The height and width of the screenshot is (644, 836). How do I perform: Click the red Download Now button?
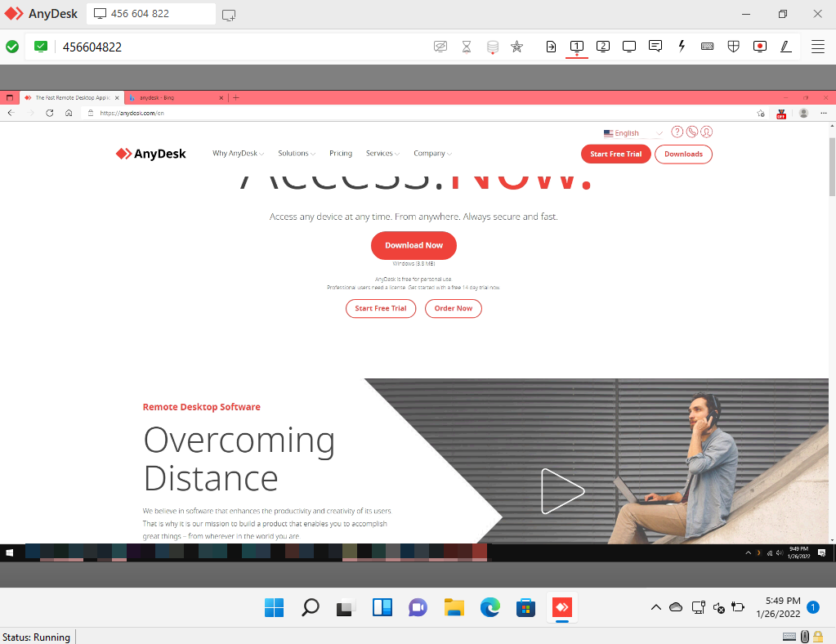click(414, 245)
